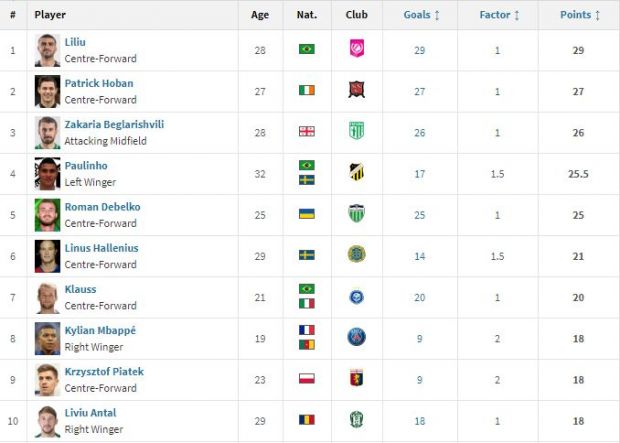Viewport: 620px width, 443px height.
Task: Click Paulinho's player photo
Action: coord(47,174)
